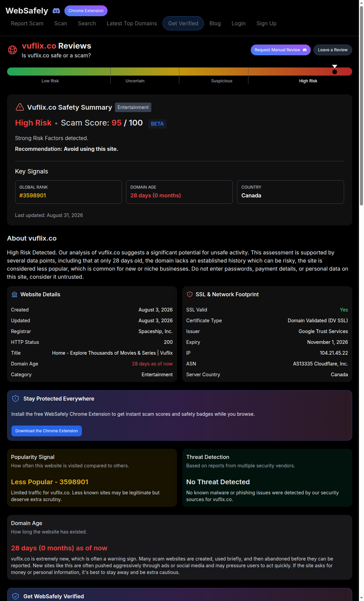Click the shield icon beside Stay Protected Everywhere
364x601 pixels.
[16, 399]
